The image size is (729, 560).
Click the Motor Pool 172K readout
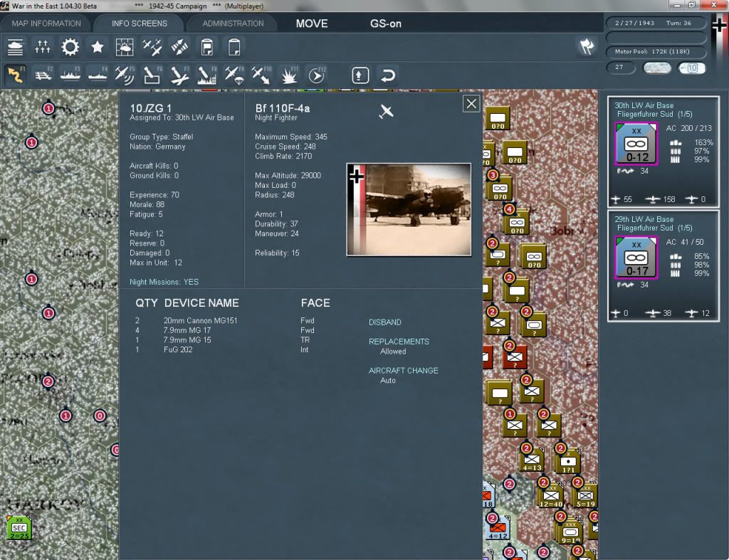click(x=656, y=51)
